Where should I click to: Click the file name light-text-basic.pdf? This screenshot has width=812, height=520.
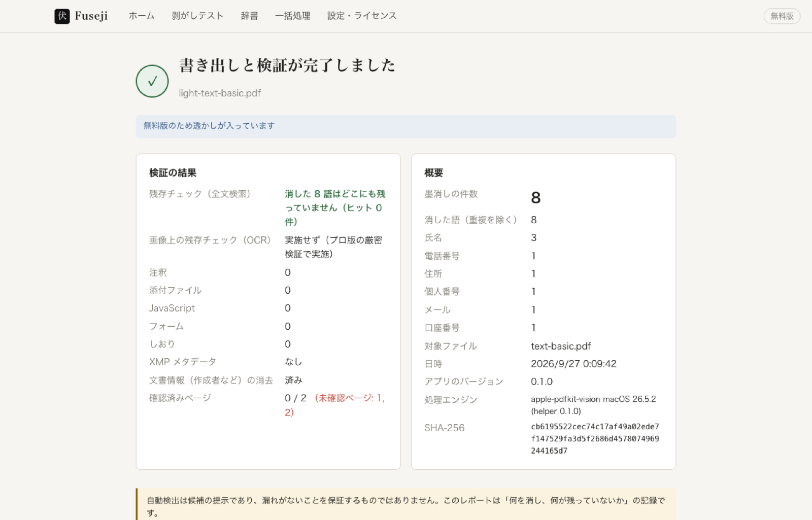point(220,93)
